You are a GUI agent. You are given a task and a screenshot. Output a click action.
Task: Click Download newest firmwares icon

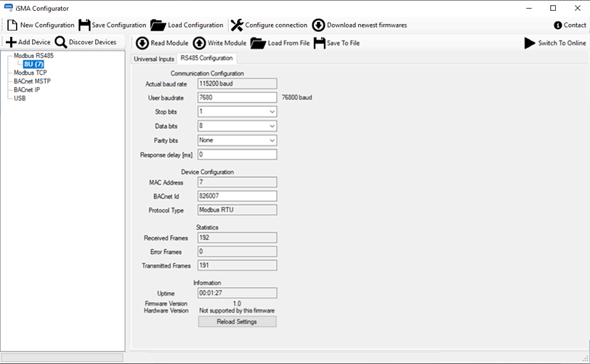click(318, 25)
